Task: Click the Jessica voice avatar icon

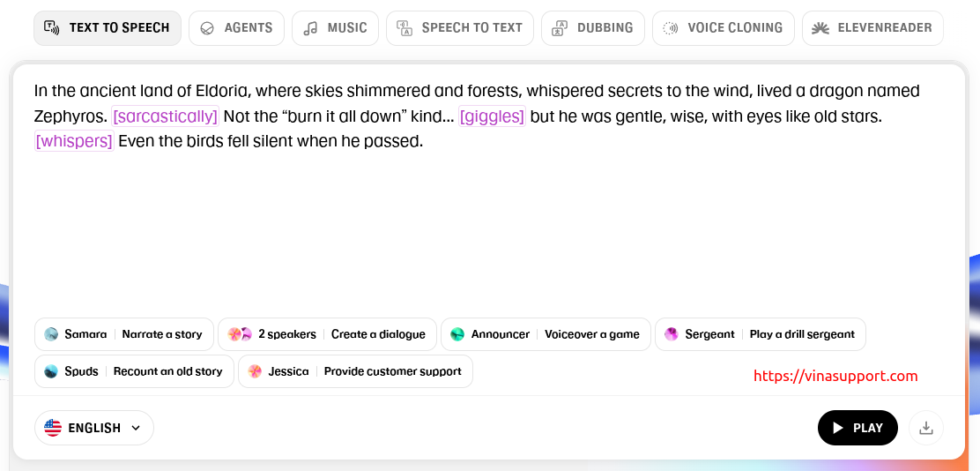Action: (255, 371)
